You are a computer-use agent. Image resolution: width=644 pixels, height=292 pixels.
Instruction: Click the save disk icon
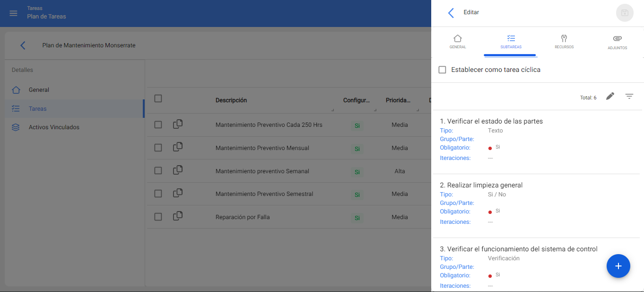pyautogui.click(x=625, y=13)
